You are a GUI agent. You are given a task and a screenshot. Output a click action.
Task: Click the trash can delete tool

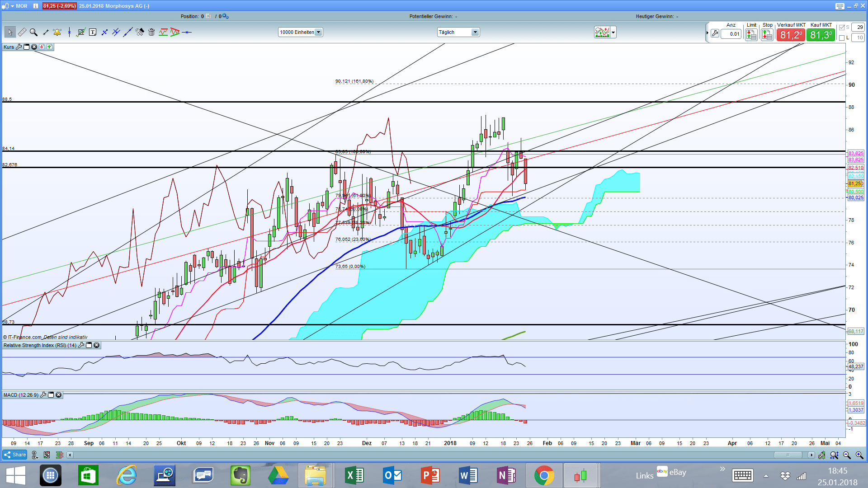[x=151, y=32]
